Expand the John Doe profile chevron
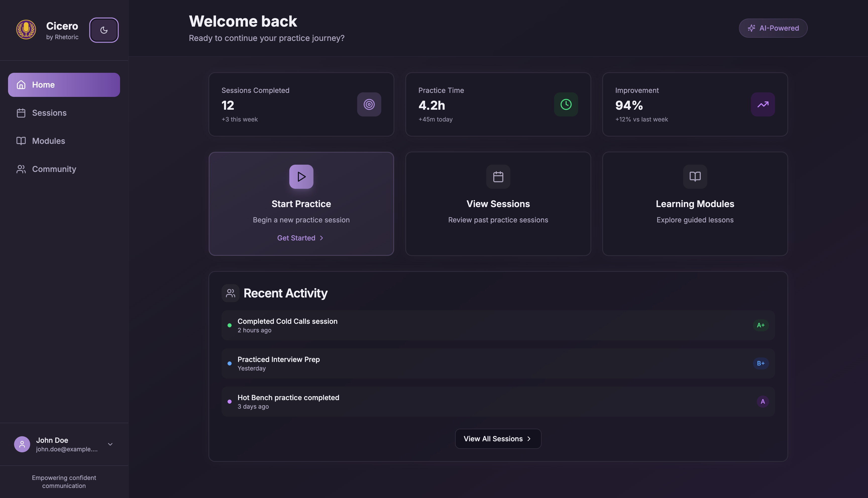This screenshot has width=868, height=498. pos(110,444)
